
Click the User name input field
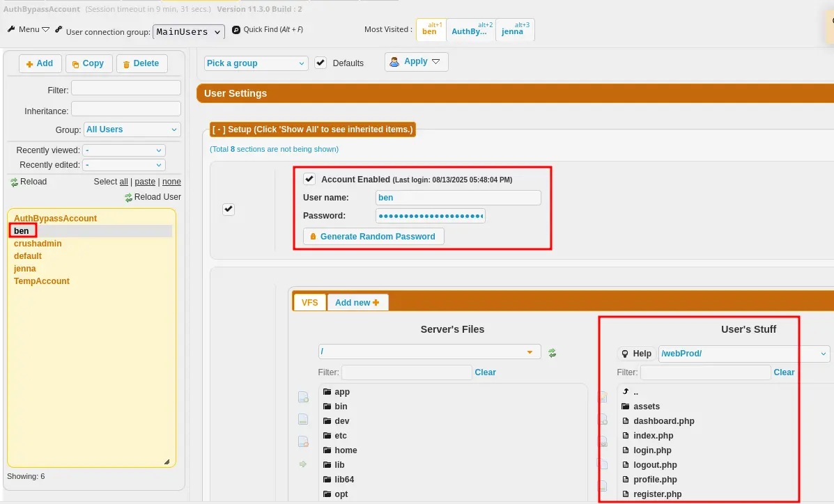tap(458, 198)
